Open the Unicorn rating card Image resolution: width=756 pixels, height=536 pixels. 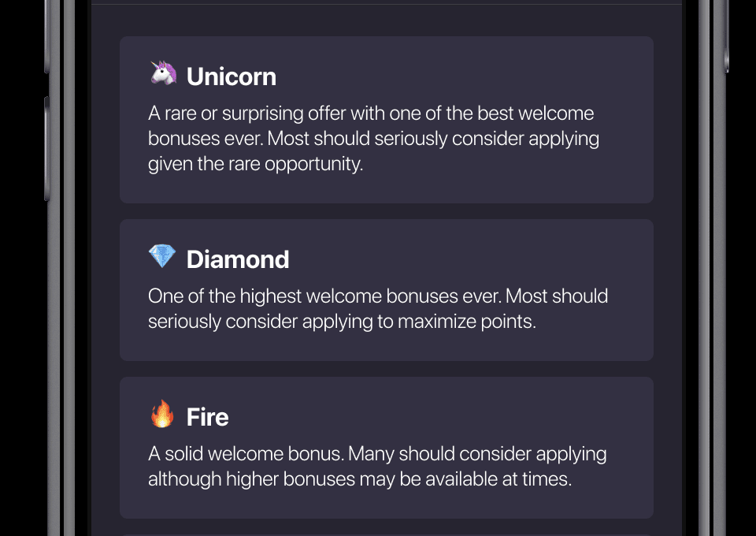coord(387,120)
